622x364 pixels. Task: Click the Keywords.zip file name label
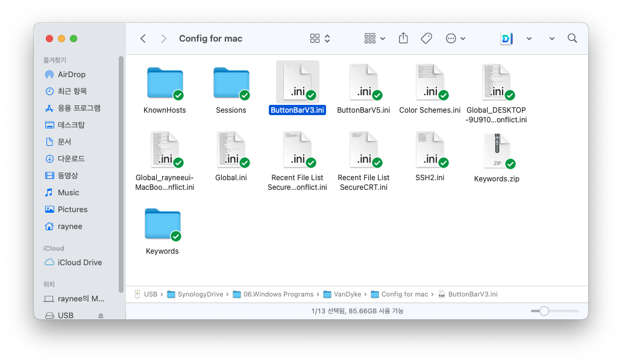[x=497, y=179]
